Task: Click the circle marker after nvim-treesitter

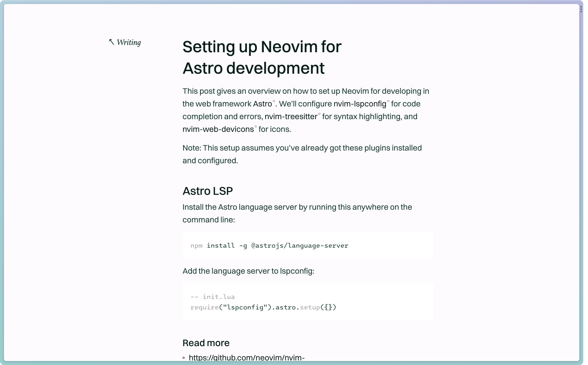Action: (319, 114)
